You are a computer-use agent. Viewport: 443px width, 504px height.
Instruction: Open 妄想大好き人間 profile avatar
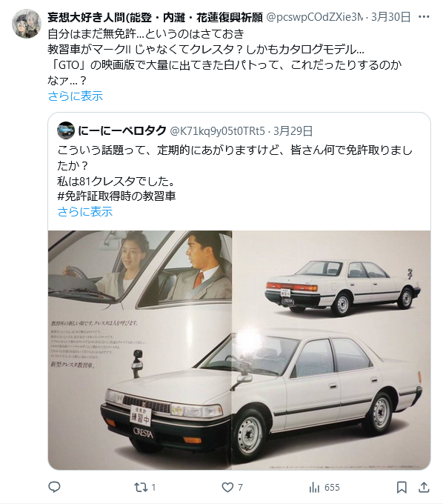point(27,24)
